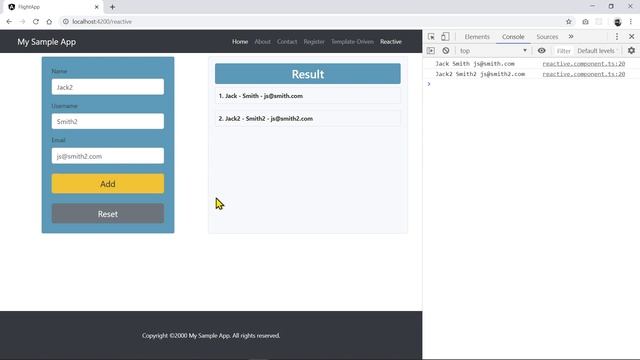Click the Name input field
The height and width of the screenshot is (360, 640).
(108, 87)
